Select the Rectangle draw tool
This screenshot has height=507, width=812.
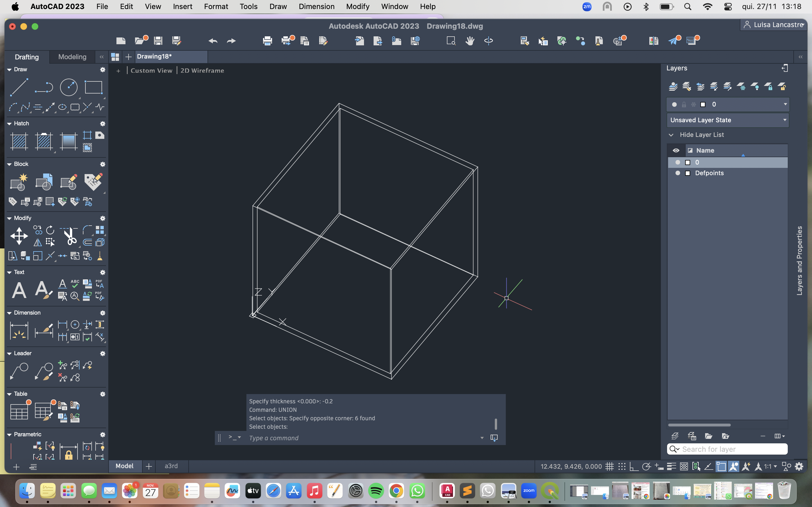point(93,88)
